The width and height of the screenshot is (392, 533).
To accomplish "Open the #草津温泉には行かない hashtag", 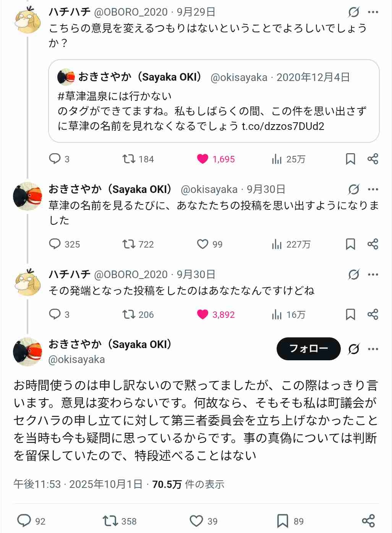I will coord(115,96).
